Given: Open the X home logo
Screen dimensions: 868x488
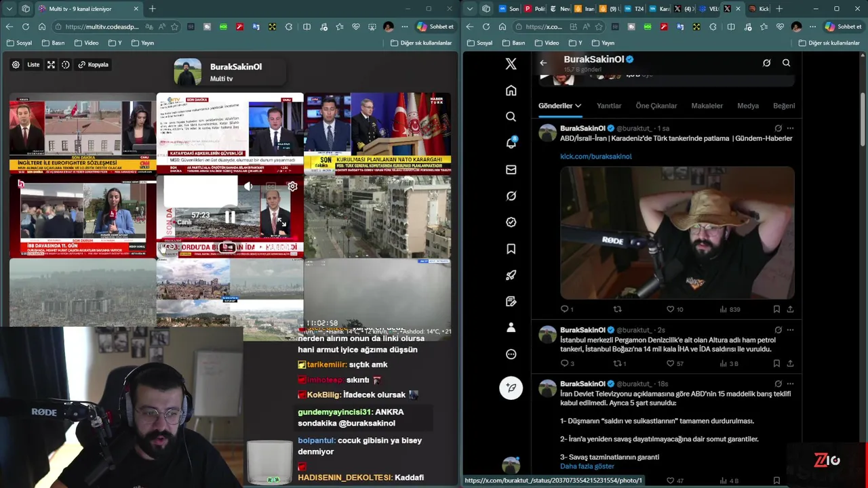Looking at the screenshot, I should click(x=511, y=64).
